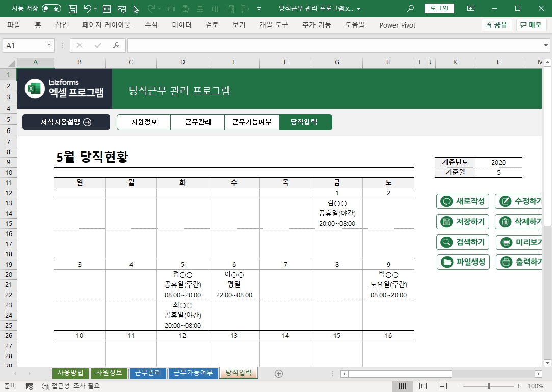
Task: Open the Ribbon Display Options icon
Action: (470, 9)
